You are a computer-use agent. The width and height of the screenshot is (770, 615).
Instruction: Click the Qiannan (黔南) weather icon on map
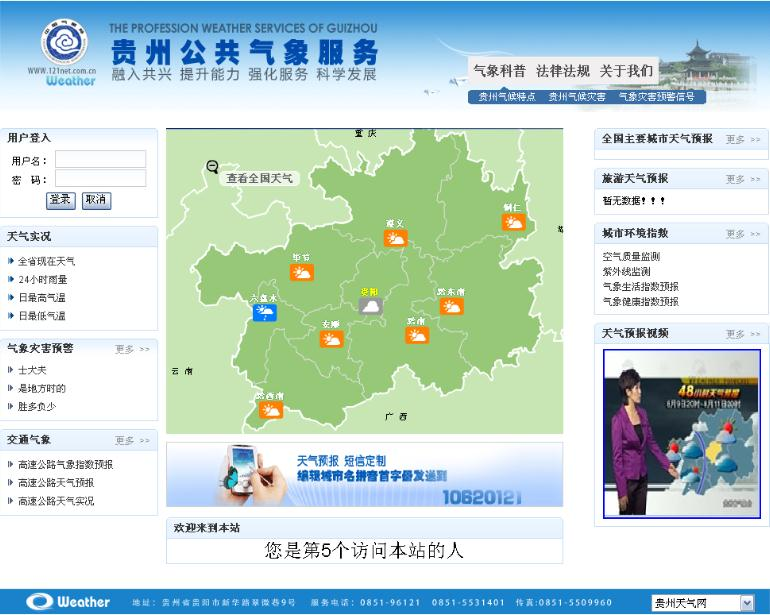point(417,335)
